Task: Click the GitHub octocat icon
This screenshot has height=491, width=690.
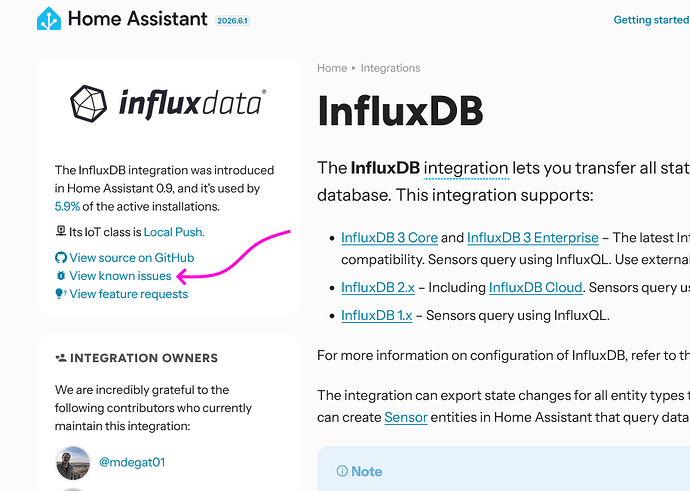Action: point(61,257)
